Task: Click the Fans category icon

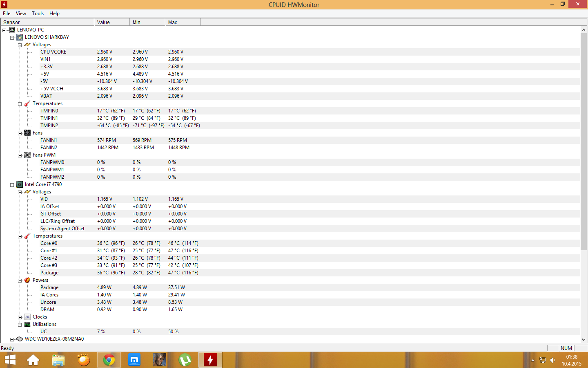Action: click(x=27, y=133)
